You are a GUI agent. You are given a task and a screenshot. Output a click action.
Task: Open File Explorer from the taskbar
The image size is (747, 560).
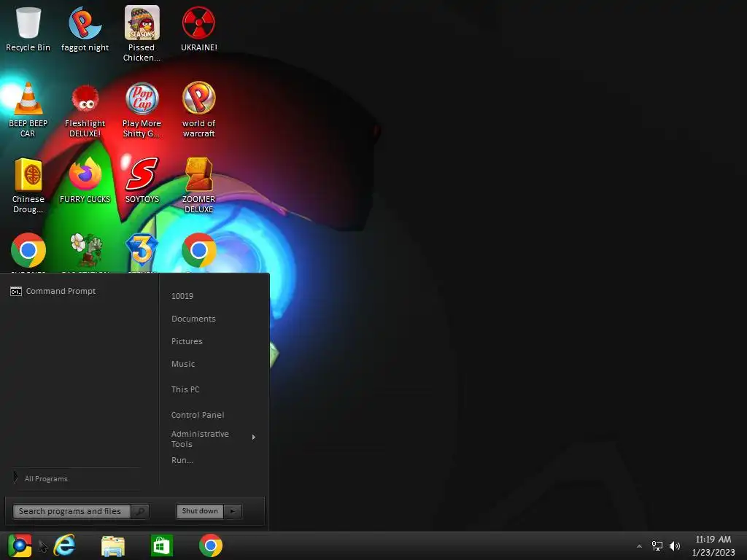point(113,545)
